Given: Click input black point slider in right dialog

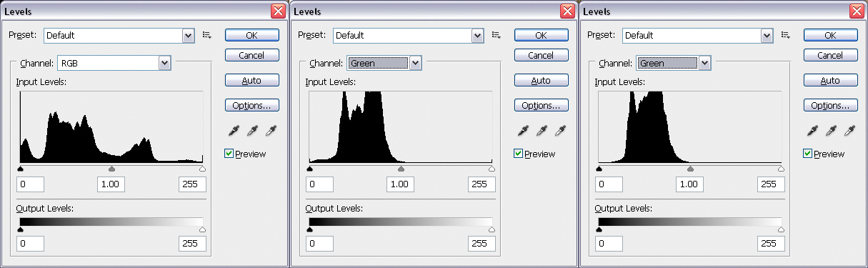Looking at the screenshot, I should point(599,169).
